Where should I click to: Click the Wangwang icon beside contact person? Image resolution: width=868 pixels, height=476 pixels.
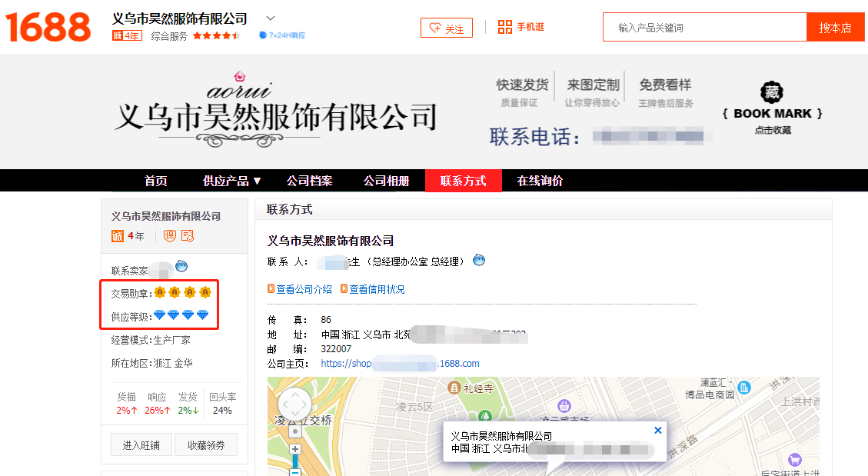[x=479, y=260]
